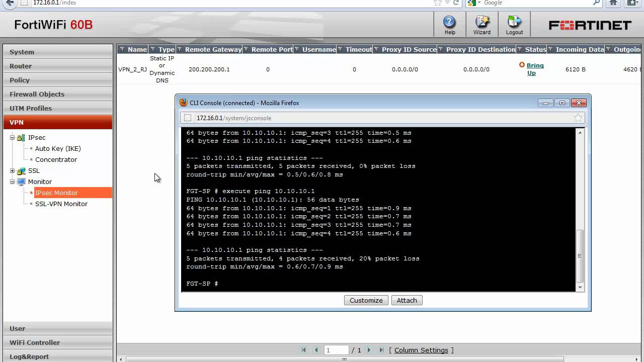Click filter icon on Name column
This screenshot has width=644, height=362.
[x=122, y=49]
